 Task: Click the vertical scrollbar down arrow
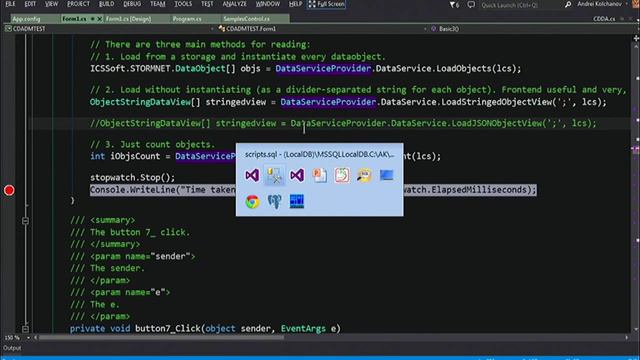coord(636,329)
